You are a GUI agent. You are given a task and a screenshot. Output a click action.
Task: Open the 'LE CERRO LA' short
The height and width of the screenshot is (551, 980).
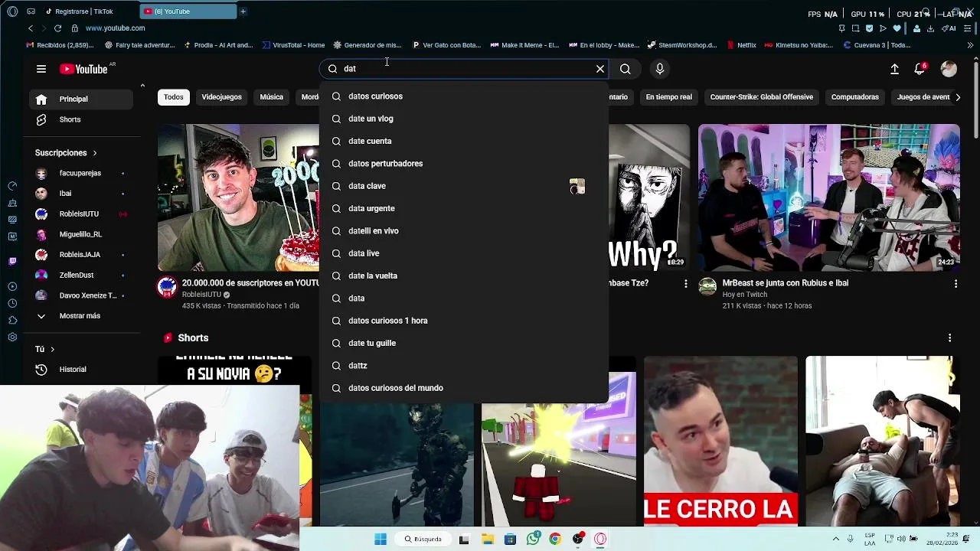pyautogui.click(x=720, y=442)
